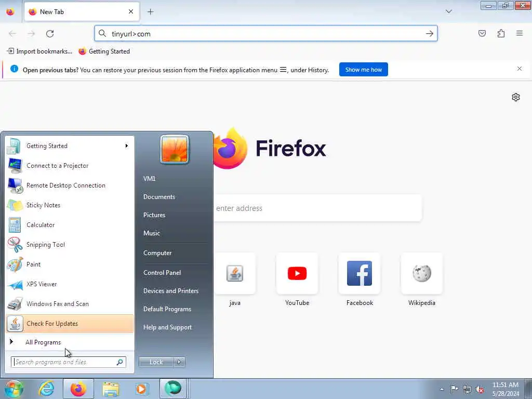
Task: Open the Firefox application hamburger menu
Action: pos(520,33)
